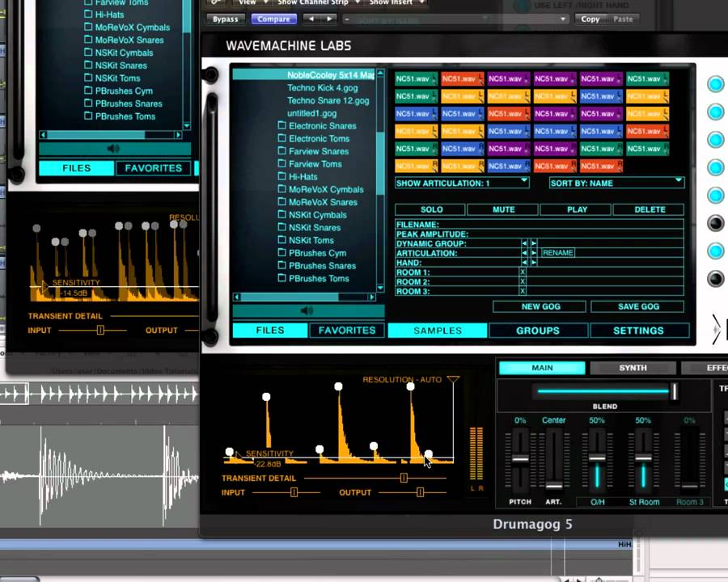Click the previous preset arrow in plugin header
The image size is (728, 582).
311,19
